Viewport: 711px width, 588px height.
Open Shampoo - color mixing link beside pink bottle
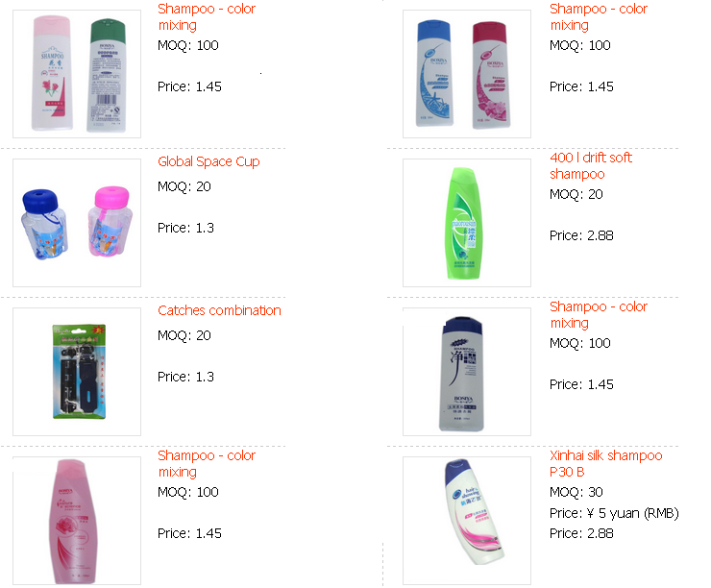207,463
